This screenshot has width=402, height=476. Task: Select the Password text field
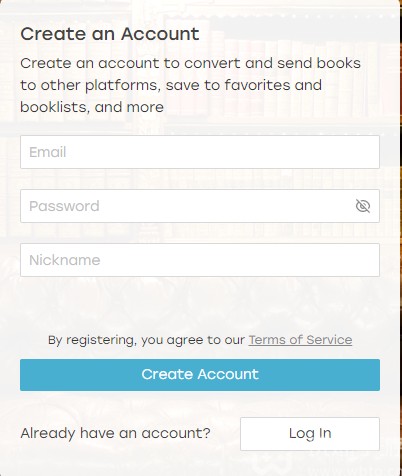pos(200,206)
